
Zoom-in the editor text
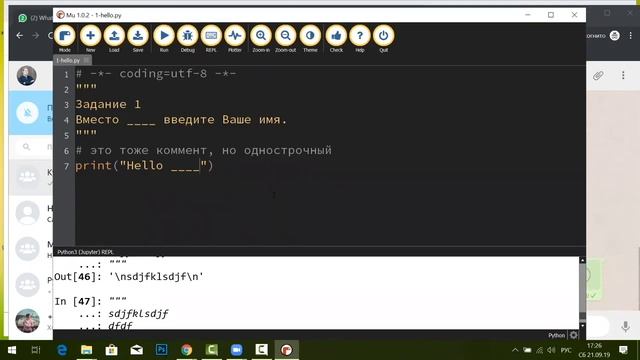pos(261,38)
